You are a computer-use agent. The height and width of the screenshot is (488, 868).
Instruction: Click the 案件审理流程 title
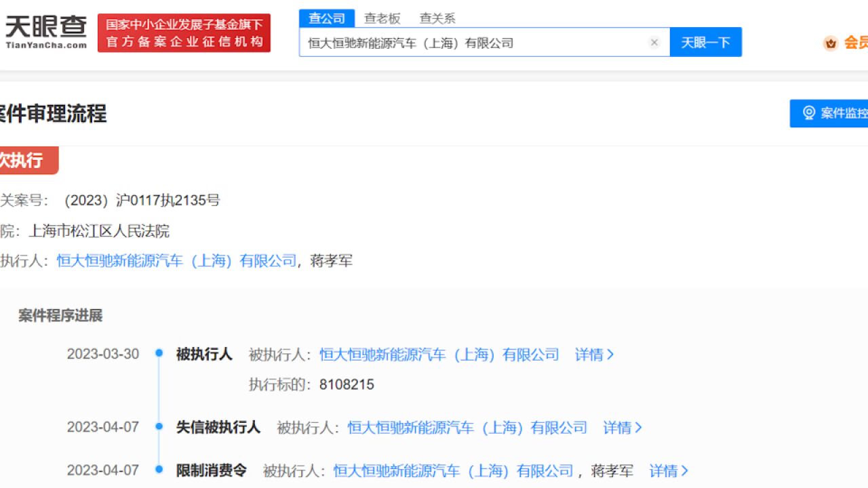[52, 113]
